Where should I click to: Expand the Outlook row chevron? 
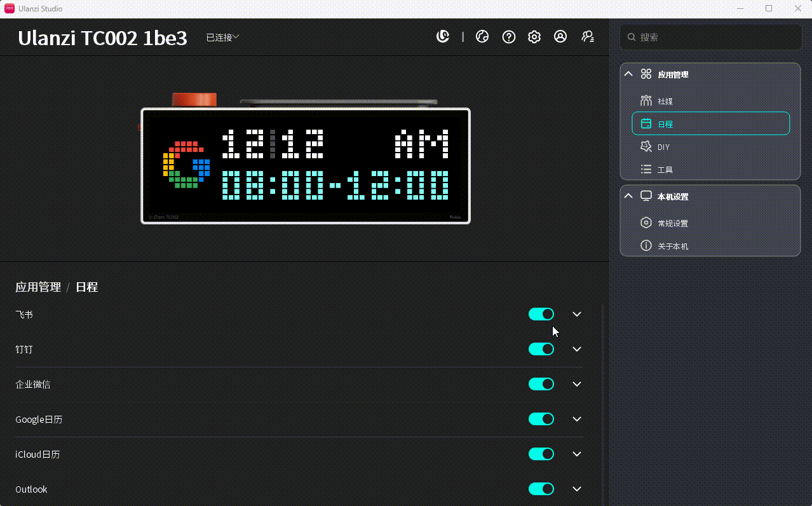point(577,489)
